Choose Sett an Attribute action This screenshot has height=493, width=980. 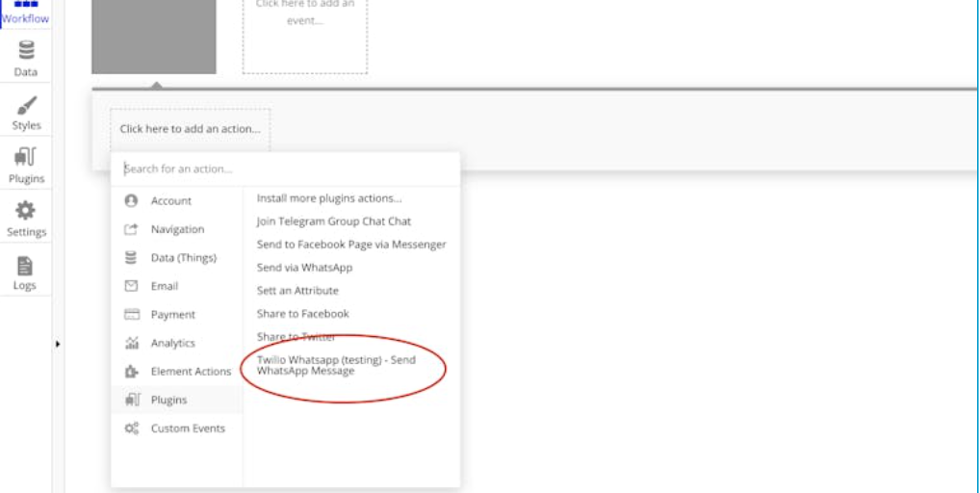[297, 291]
